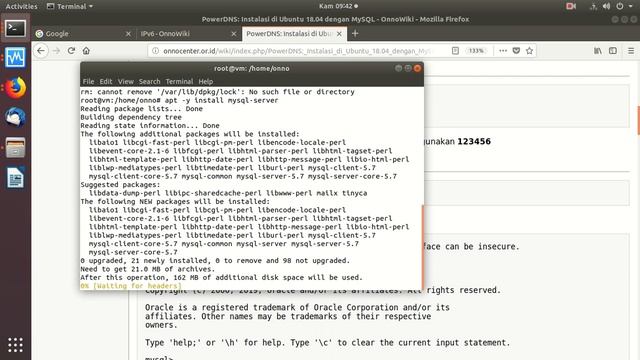Focus the onnocenter.or.id address bar
This screenshot has height=360, width=640.
[x=297, y=51]
